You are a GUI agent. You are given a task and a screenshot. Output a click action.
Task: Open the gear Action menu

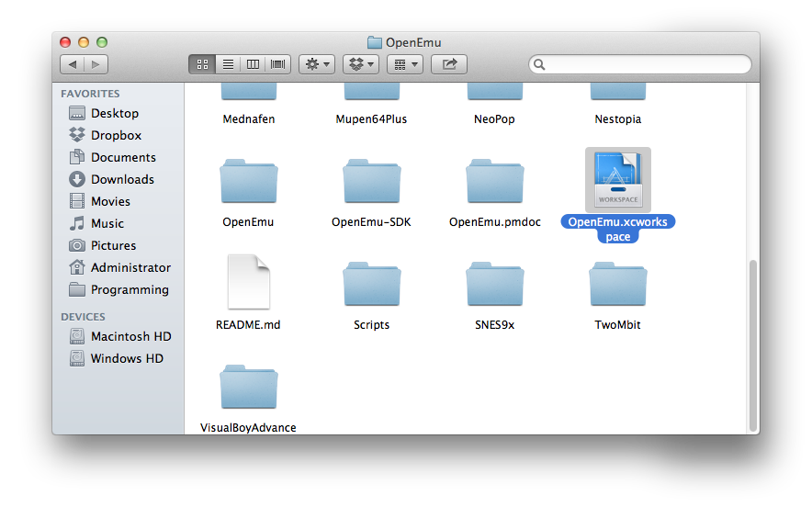[317, 64]
